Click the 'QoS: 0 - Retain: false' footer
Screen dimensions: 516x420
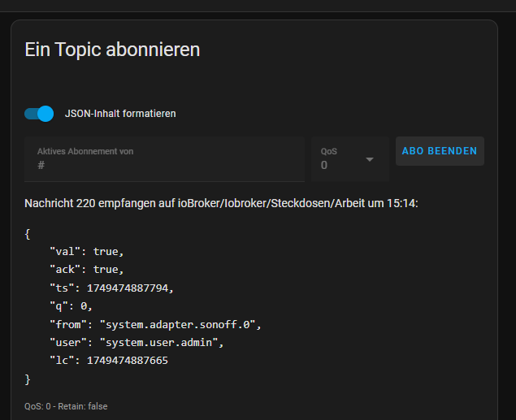66,406
